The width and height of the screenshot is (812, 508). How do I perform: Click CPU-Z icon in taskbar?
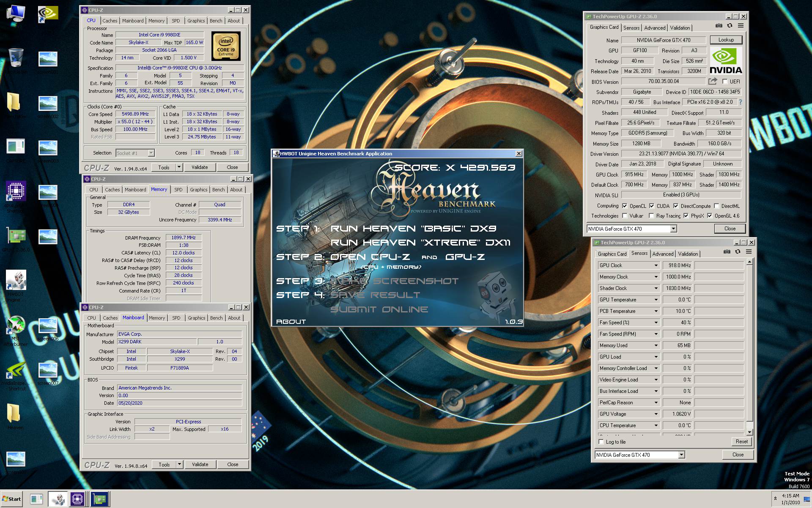(x=77, y=500)
